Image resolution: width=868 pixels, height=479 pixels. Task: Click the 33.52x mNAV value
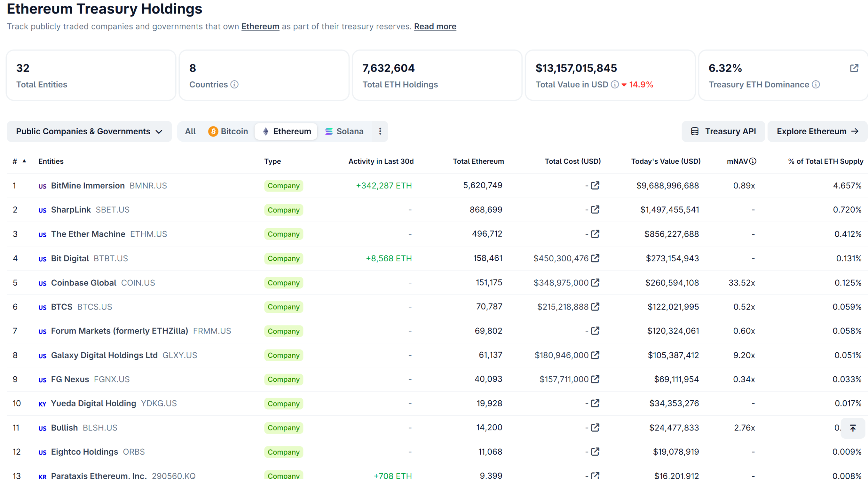tap(742, 282)
